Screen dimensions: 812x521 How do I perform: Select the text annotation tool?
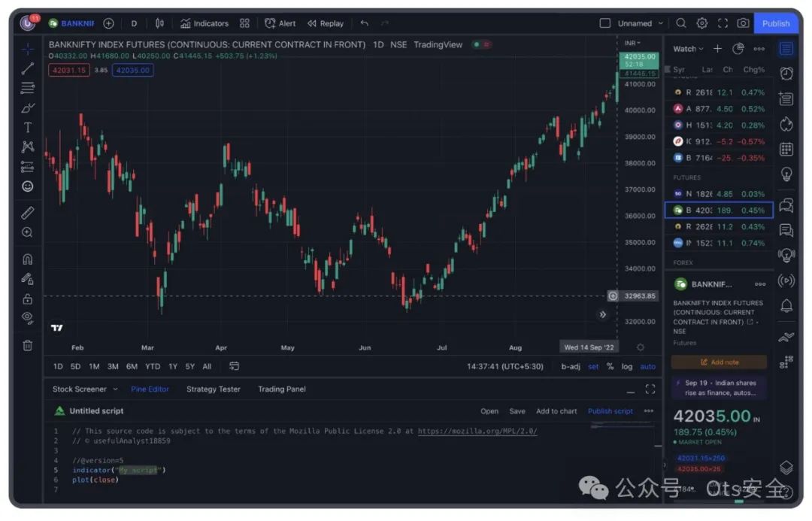pos(28,127)
